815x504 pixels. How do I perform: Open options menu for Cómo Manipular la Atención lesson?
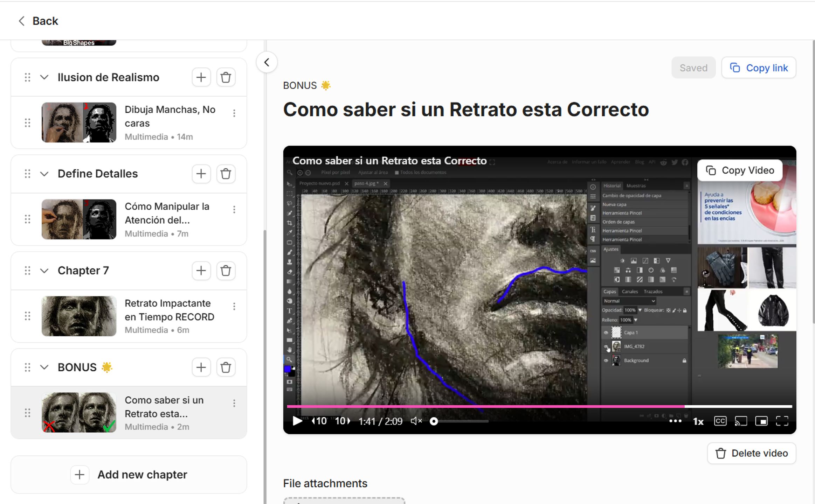[234, 210]
